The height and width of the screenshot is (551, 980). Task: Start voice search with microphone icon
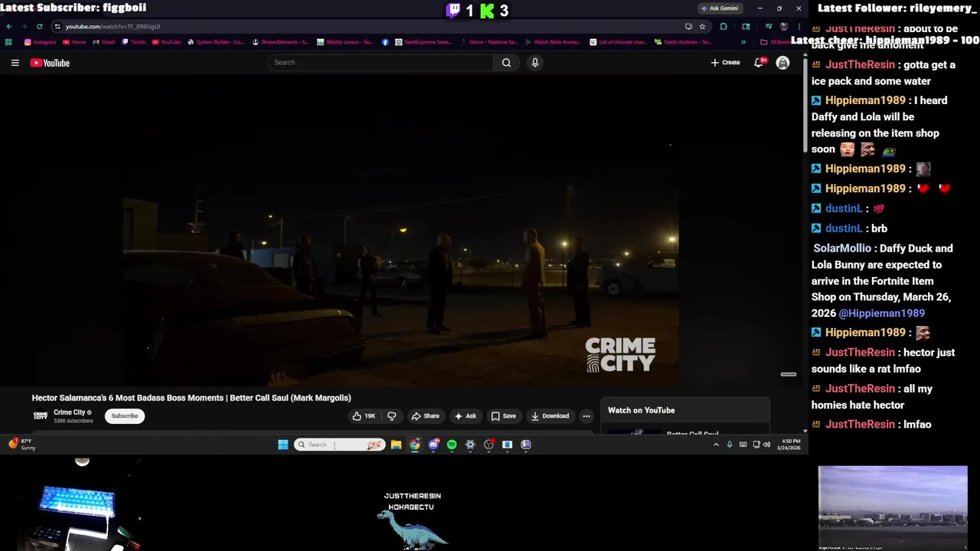pyautogui.click(x=535, y=63)
